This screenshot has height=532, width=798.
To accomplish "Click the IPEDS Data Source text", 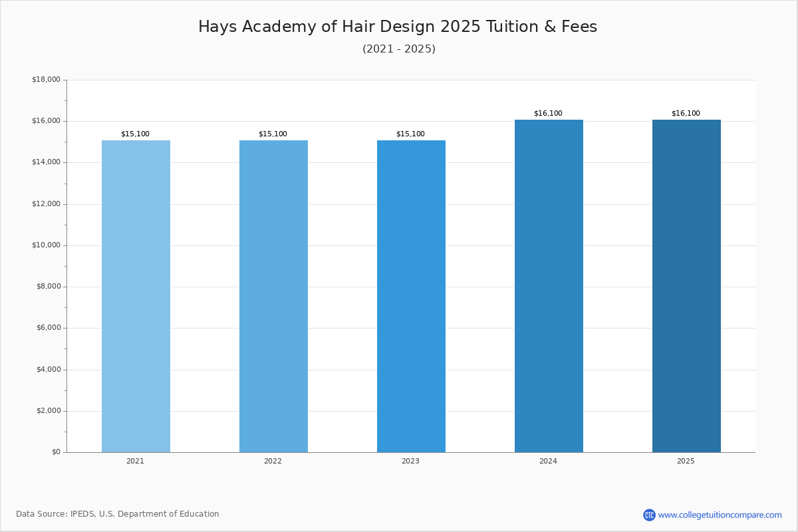I will [x=118, y=514].
